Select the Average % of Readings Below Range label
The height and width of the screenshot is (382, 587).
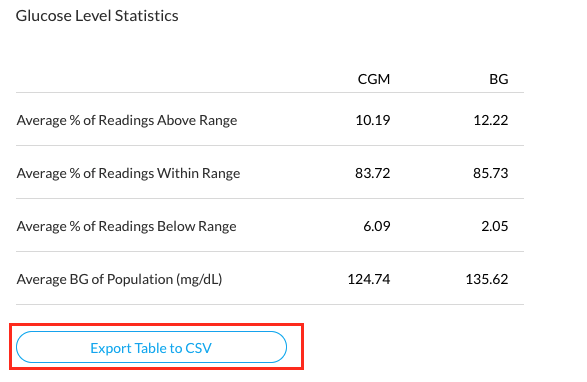pyautogui.click(x=127, y=226)
